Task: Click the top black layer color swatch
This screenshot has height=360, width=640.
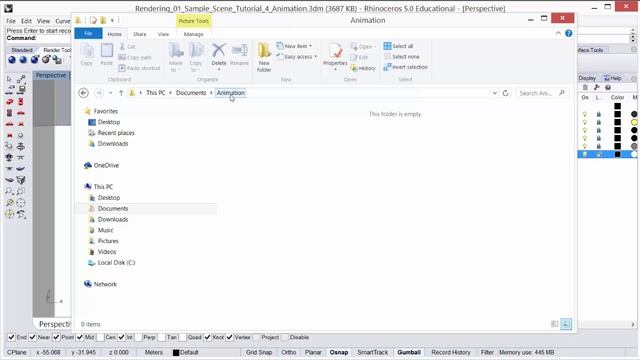Action: point(618,107)
